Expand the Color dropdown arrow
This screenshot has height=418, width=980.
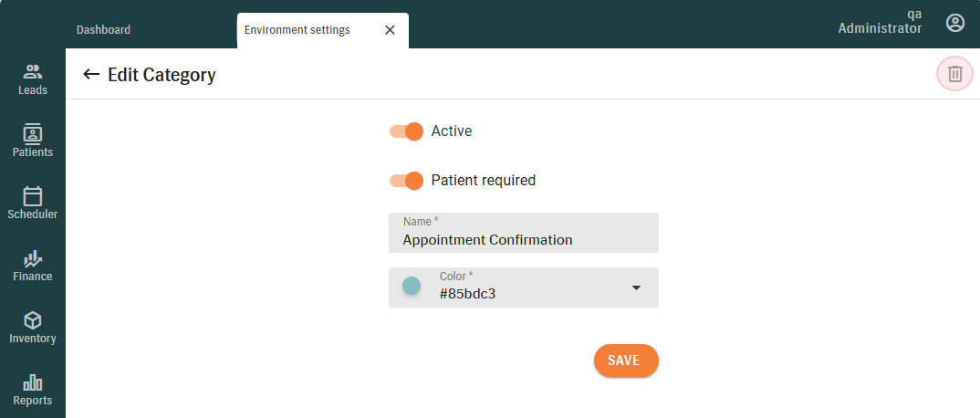point(637,288)
